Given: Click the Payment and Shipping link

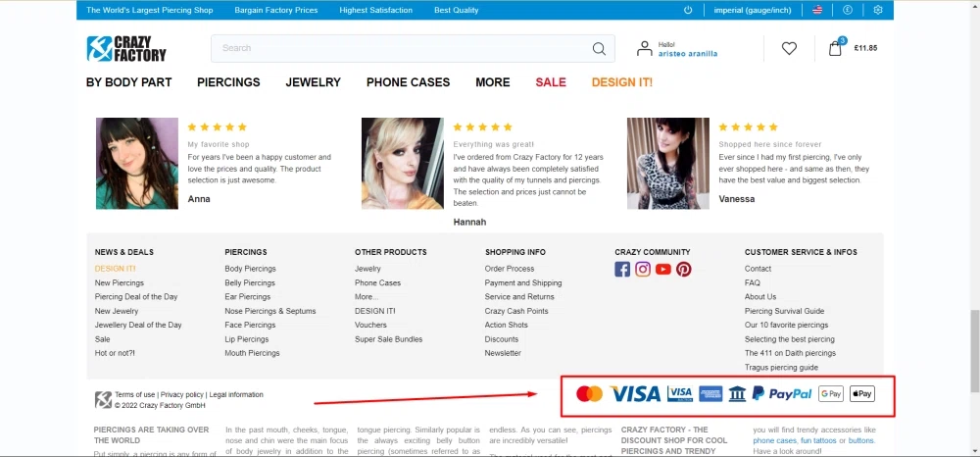Looking at the screenshot, I should [523, 282].
